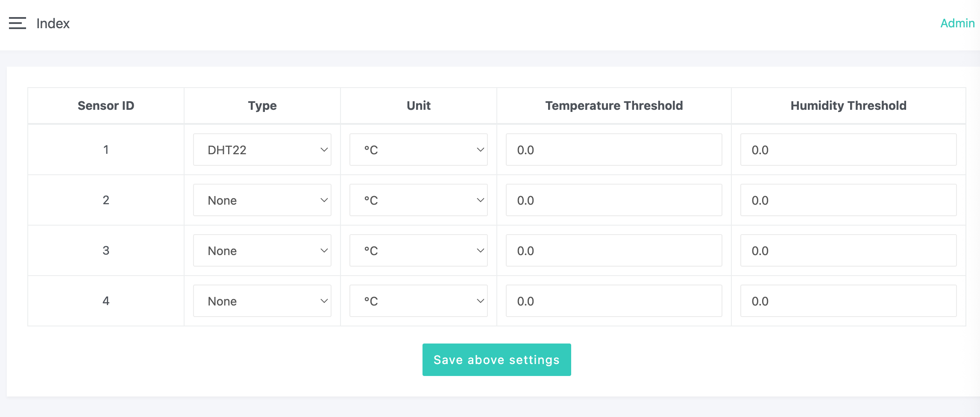Expand sensor 4 Type dropdown
Screen dimensions: 980x417
[x=262, y=301]
